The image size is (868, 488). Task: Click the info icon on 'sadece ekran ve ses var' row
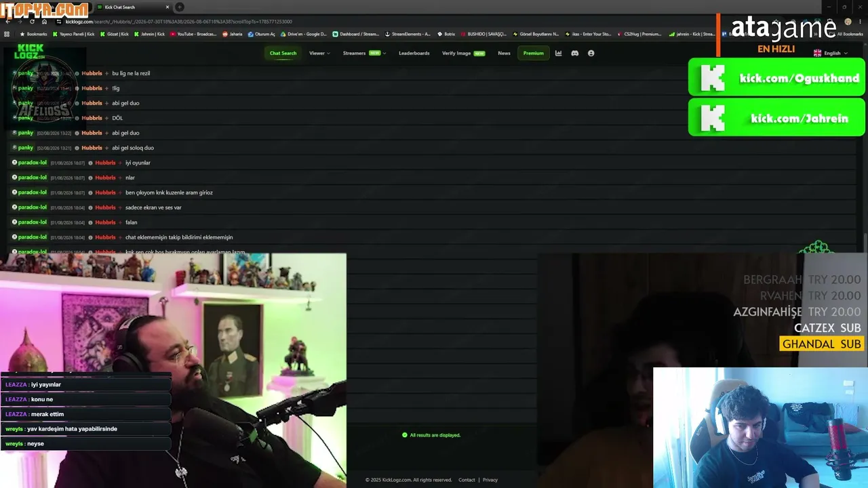pos(90,207)
